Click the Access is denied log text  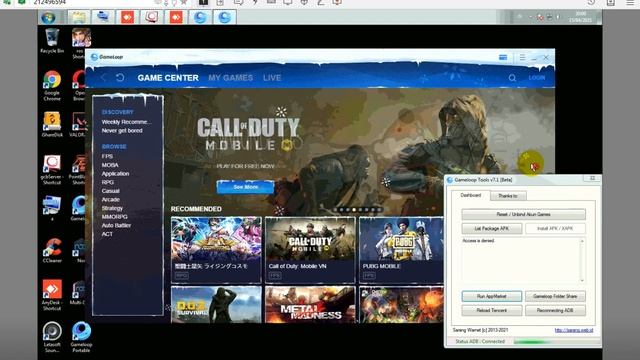(478, 241)
